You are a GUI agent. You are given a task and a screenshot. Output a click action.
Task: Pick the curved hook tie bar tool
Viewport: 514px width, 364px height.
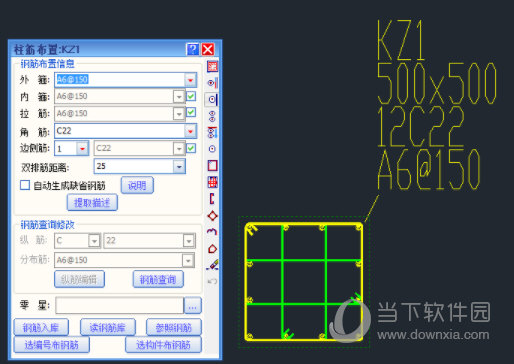pos(212,232)
